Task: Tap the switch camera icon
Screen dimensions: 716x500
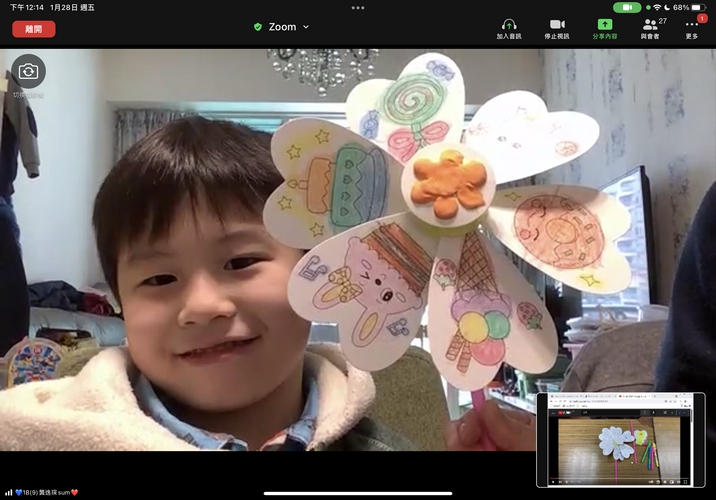Action: [x=28, y=71]
